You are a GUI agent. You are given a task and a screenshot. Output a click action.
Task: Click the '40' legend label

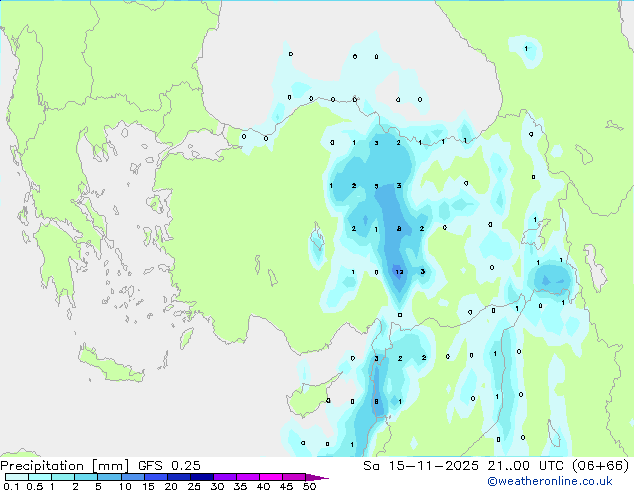[263, 486]
